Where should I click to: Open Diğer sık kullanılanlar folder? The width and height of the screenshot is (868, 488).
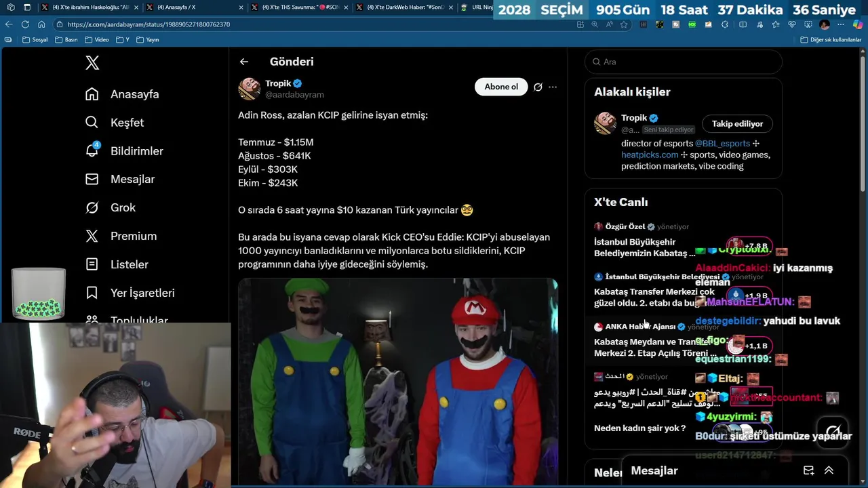[831, 40]
